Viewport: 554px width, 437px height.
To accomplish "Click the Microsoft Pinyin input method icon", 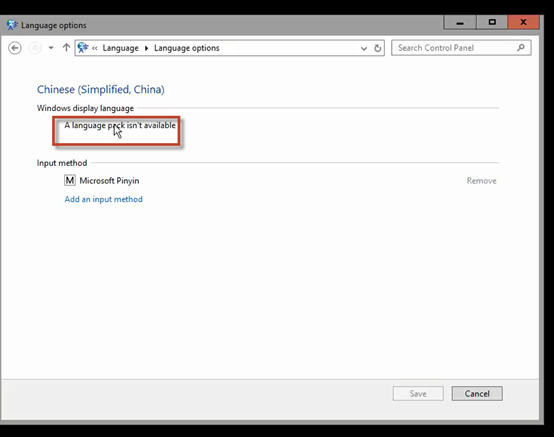I will [70, 181].
